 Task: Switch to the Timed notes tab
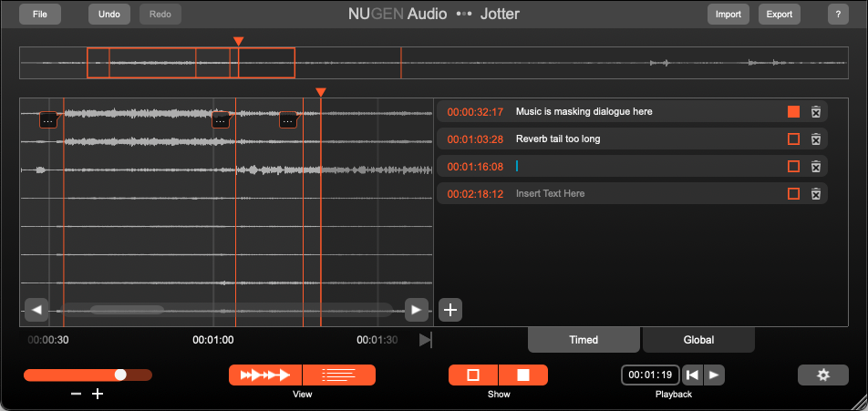click(x=584, y=340)
